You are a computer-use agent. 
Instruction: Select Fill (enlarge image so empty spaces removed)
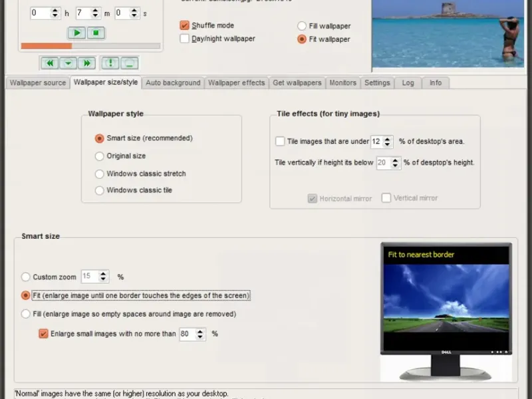point(25,314)
